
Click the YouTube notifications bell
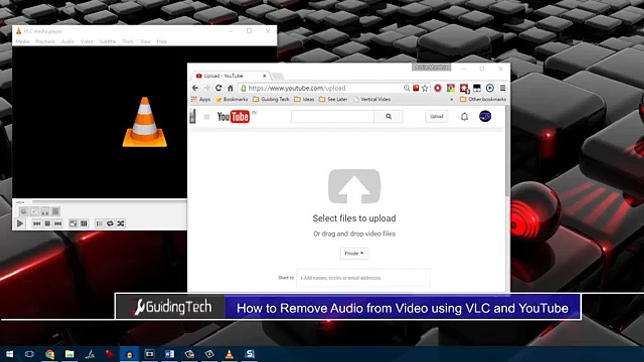click(x=464, y=116)
